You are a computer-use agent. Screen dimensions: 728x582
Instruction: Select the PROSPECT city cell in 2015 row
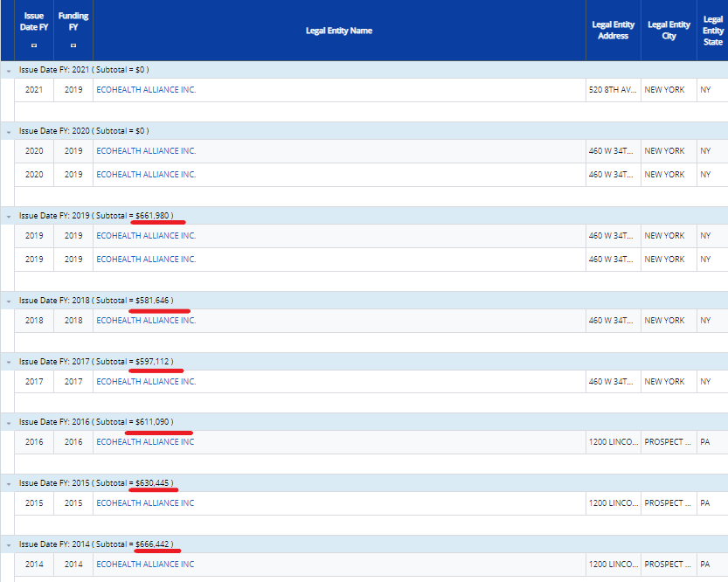click(669, 503)
